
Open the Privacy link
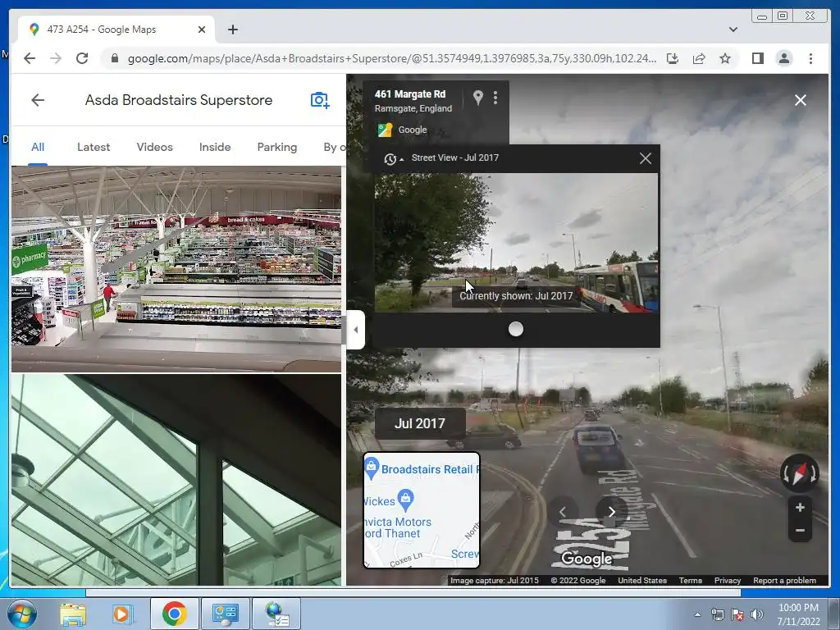click(727, 580)
